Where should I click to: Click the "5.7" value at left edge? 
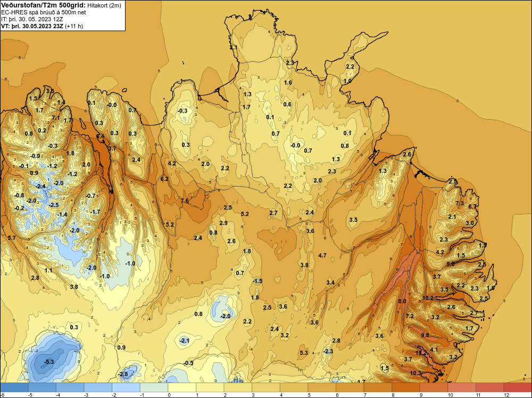(12, 238)
